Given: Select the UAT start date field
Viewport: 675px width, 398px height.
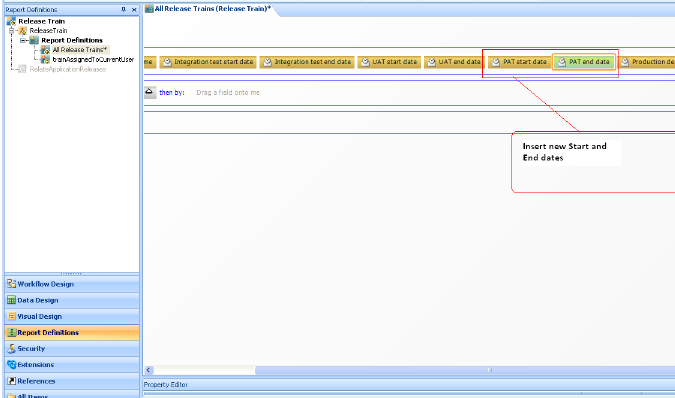Looking at the screenshot, I should click(389, 62).
